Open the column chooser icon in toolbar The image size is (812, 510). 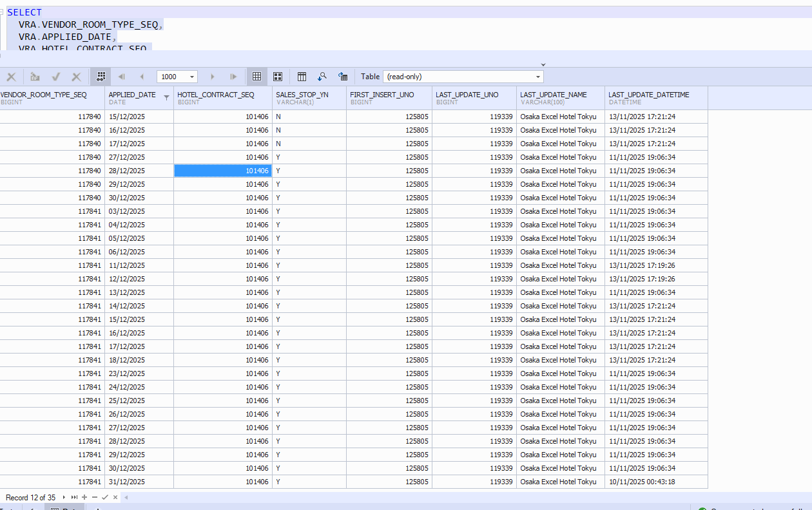[302, 77]
